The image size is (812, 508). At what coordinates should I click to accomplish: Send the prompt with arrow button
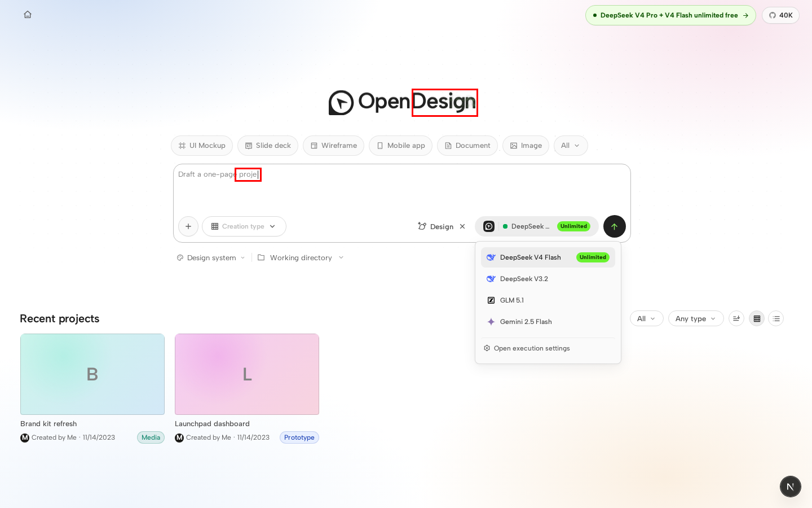[x=615, y=226]
